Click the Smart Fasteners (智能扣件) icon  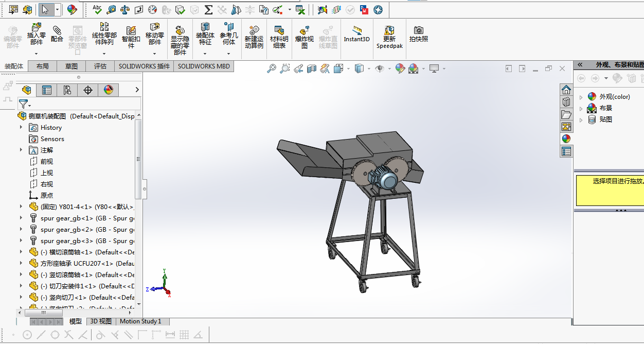131,30
